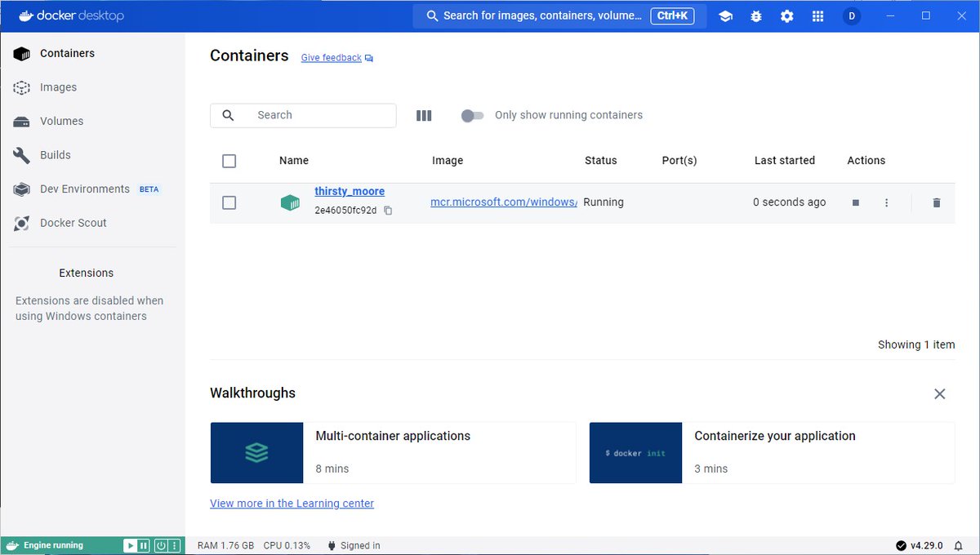Image resolution: width=980 pixels, height=555 pixels.
Task: Click the Builds wrench icon
Action: pos(22,155)
